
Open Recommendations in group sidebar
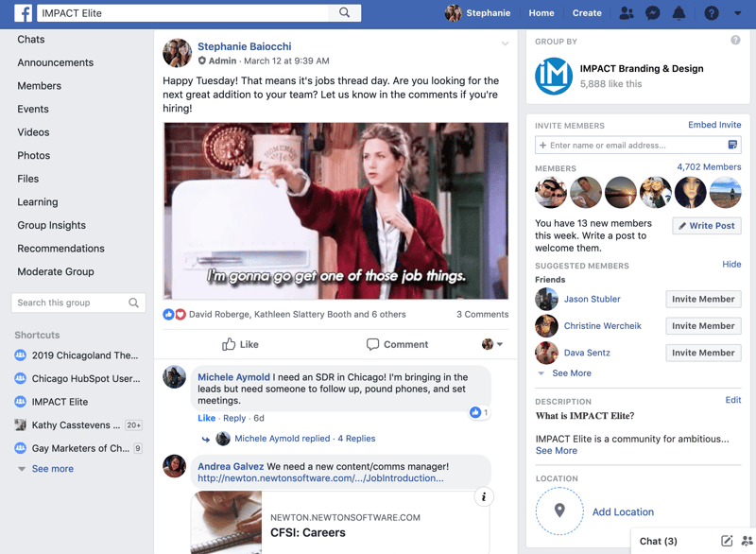pos(60,249)
